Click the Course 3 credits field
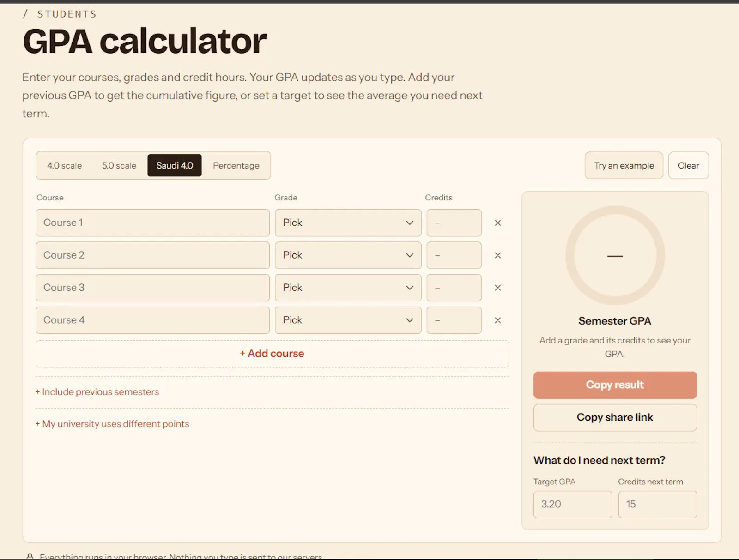This screenshot has width=739, height=560. 454,288
